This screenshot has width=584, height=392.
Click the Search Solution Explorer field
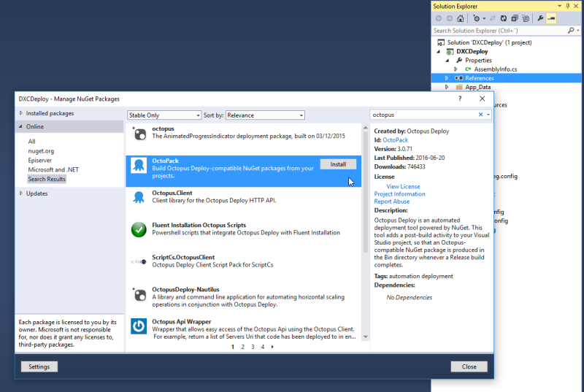pos(504,31)
